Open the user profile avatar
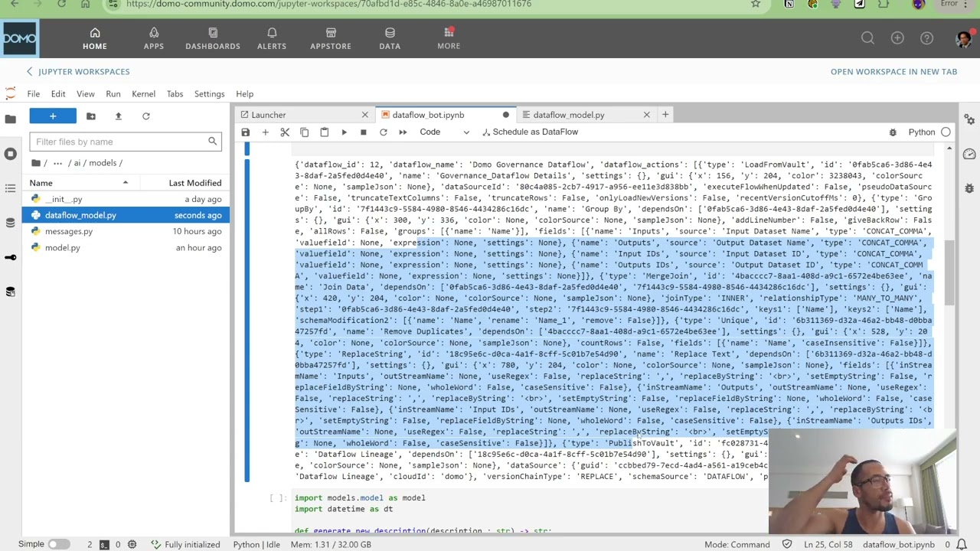This screenshot has height=551, width=980. coord(963,38)
